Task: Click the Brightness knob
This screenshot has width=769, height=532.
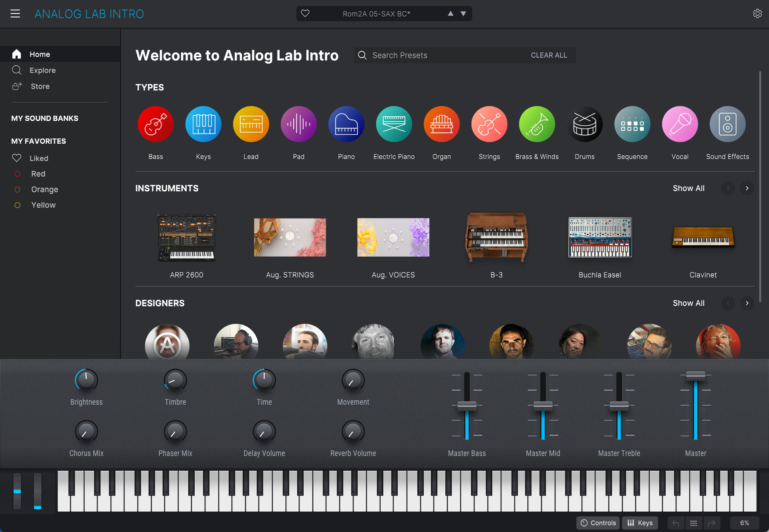Action: [x=87, y=380]
